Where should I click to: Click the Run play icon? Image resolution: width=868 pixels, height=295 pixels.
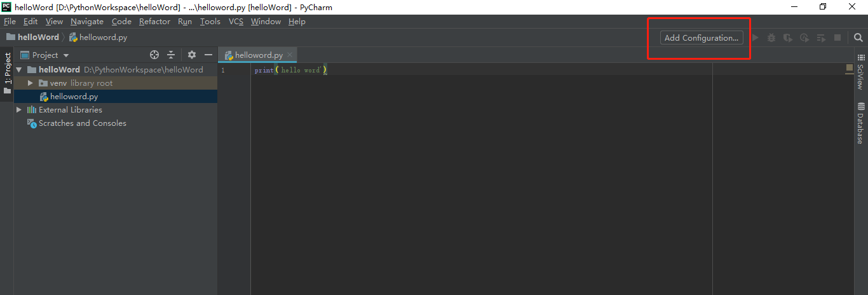click(x=756, y=38)
